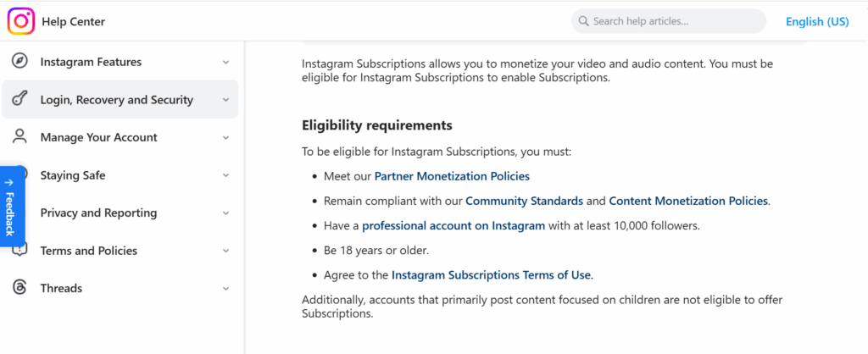Click the Help Center title link
This screenshot has width=868, height=354.
point(73,21)
